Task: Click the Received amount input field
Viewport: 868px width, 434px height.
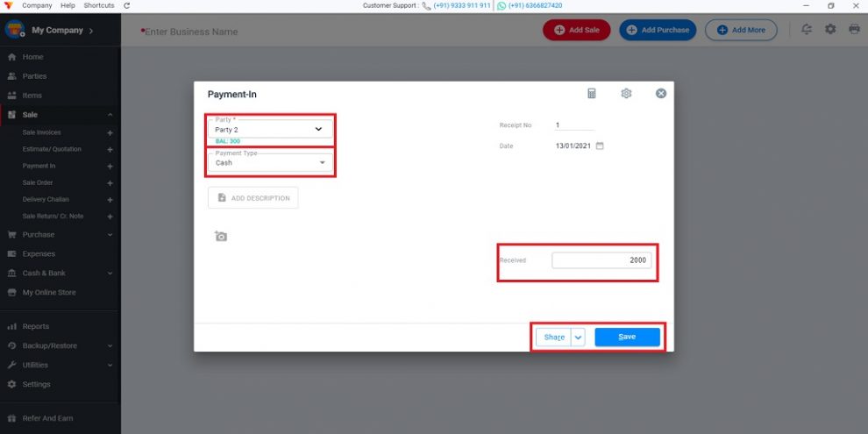Action: coord(601,260)
